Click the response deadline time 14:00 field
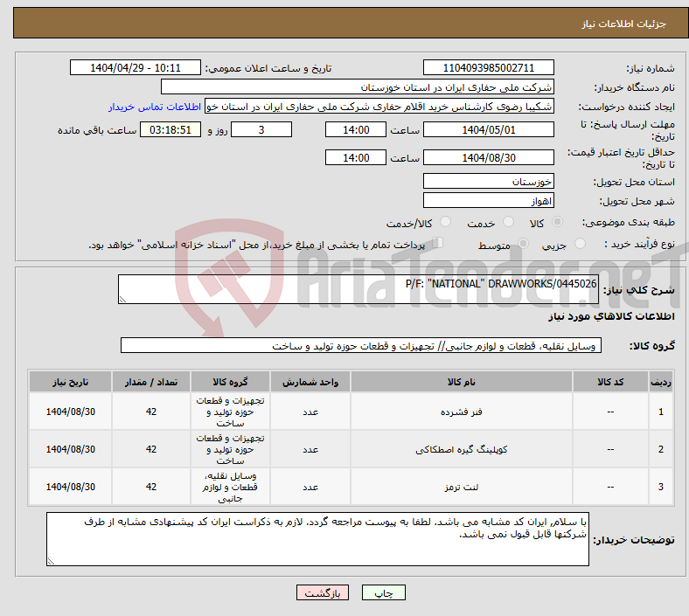The width and height of the screenshot is (689, 616). pos(356,130)
